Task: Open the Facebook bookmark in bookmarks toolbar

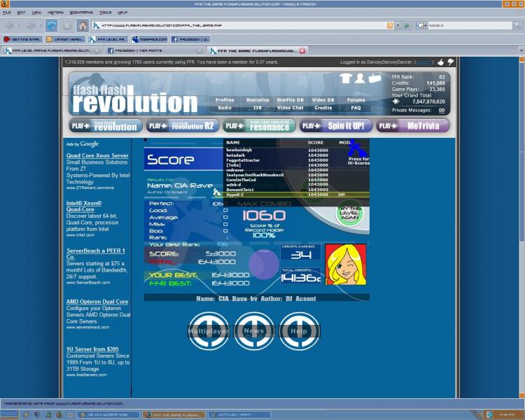Action: 190,39
